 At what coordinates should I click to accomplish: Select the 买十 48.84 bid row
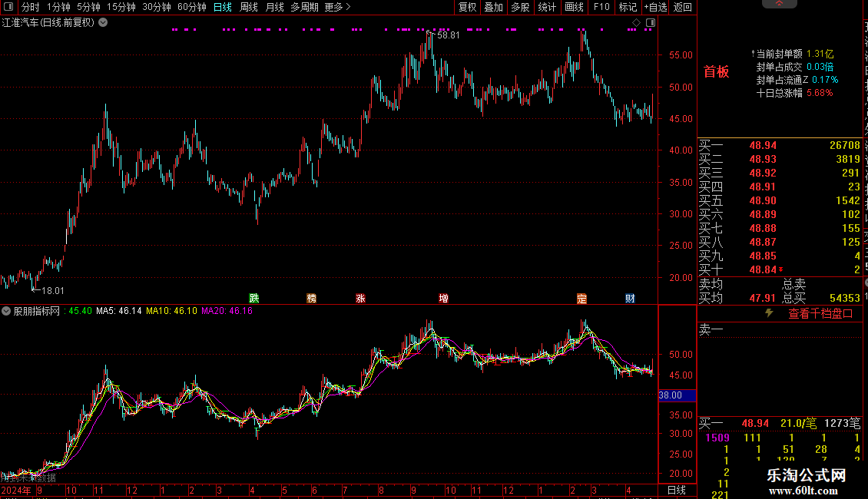(780, 269)
